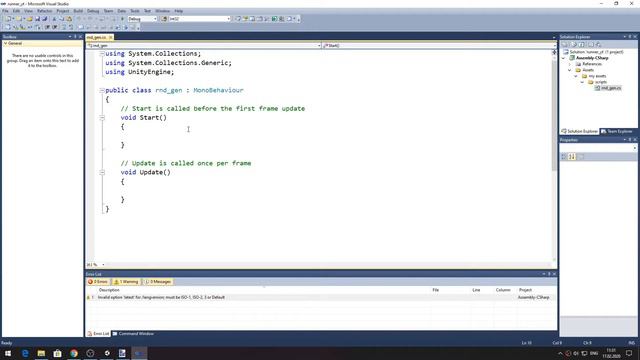640x360 pixels.
Task: Click the Alphabetical sort icon in Properties
Action: 572,157
